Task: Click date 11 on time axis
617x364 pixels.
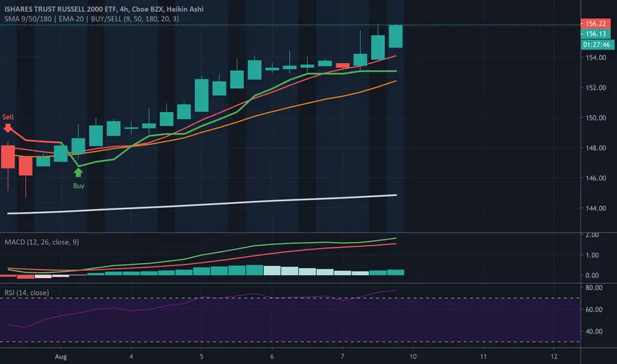Action: tap(483, 357)
